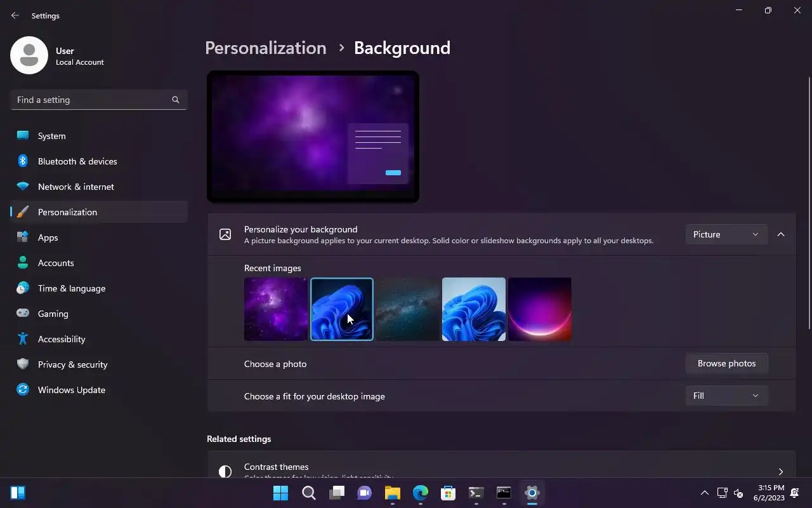Select the System icon in sidebar
This screenshot has width=812, height=508.
click(23, 136)
